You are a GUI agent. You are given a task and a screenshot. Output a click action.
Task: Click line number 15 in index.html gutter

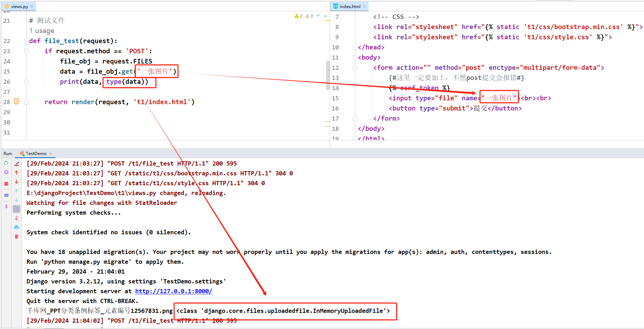click(335, 98)
